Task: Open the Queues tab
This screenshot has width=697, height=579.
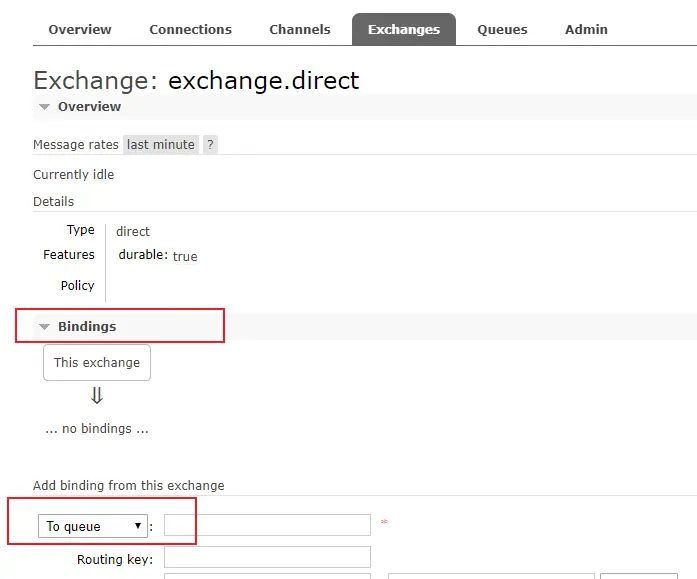Action: pos(502,30)
